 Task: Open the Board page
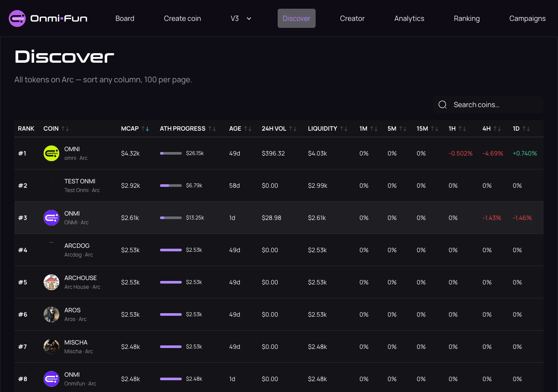(125, 18)
